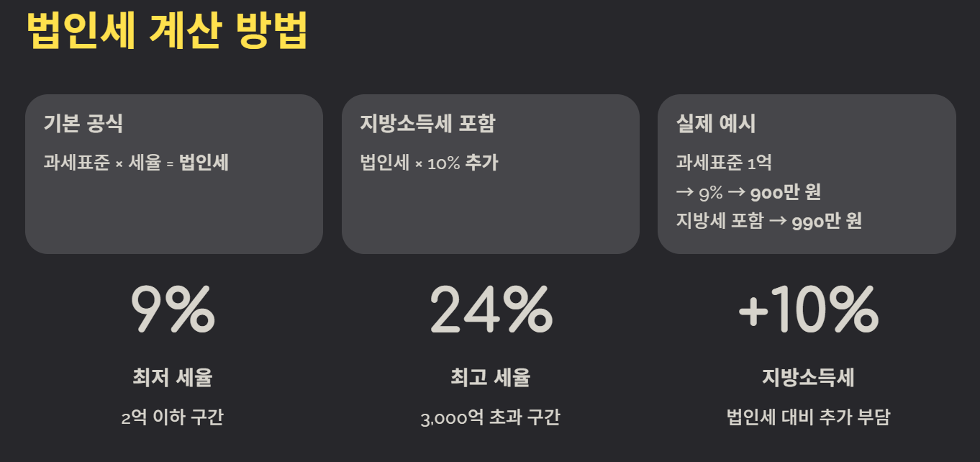Click the 지방소득세 label under +10%
Image resolution: width=980 pixels, height=462 pixels.
(808, 377)
